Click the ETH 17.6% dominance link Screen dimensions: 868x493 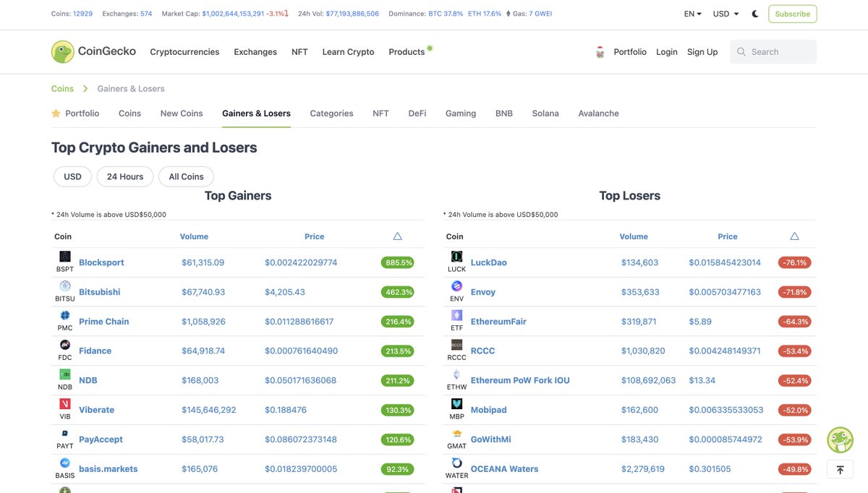click(485, 14)
